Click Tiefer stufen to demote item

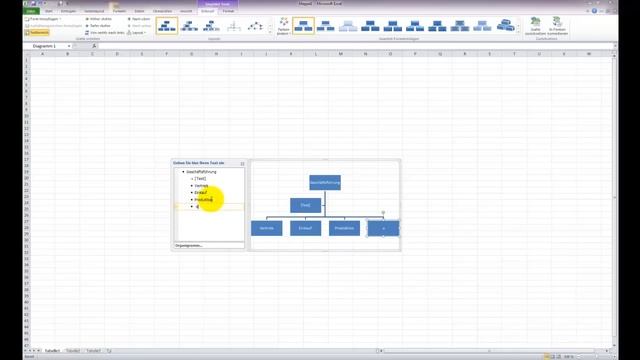pyautogui.click(x=98, y=26)
